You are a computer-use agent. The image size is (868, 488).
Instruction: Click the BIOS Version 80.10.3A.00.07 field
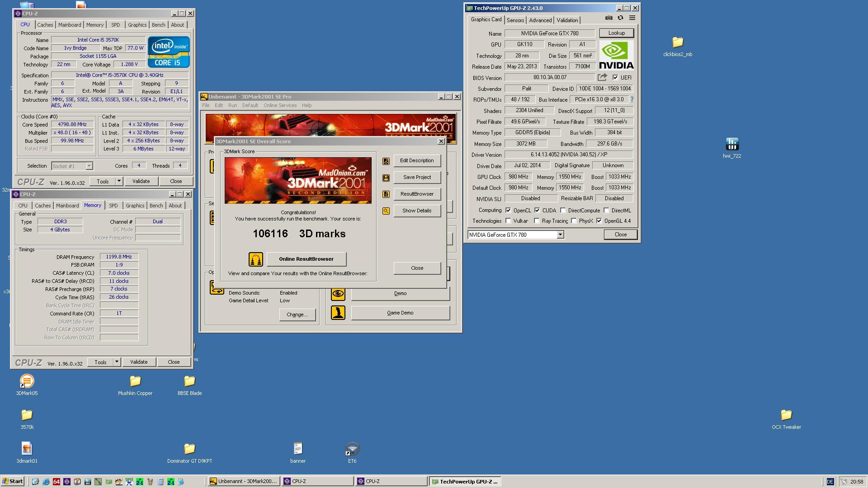[x=550, y=78]
